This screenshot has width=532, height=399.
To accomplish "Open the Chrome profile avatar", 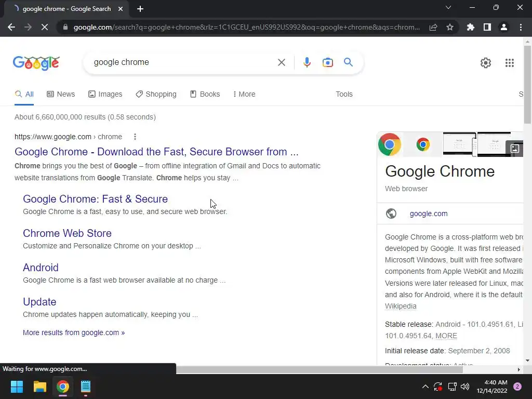I will [504, 27].
